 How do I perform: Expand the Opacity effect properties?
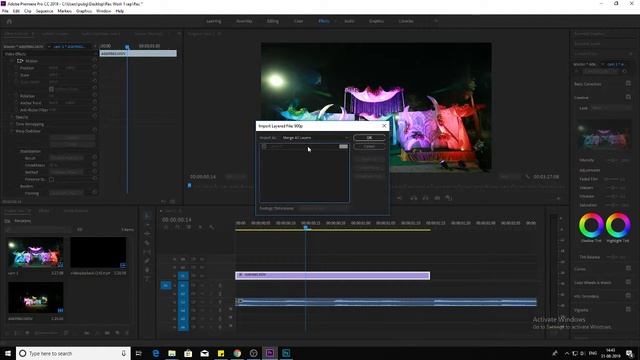tap(12, 117)
